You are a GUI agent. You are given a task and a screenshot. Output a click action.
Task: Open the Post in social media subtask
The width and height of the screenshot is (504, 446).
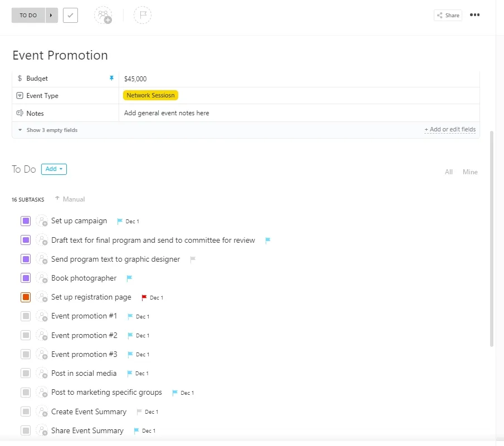point(84,373)
